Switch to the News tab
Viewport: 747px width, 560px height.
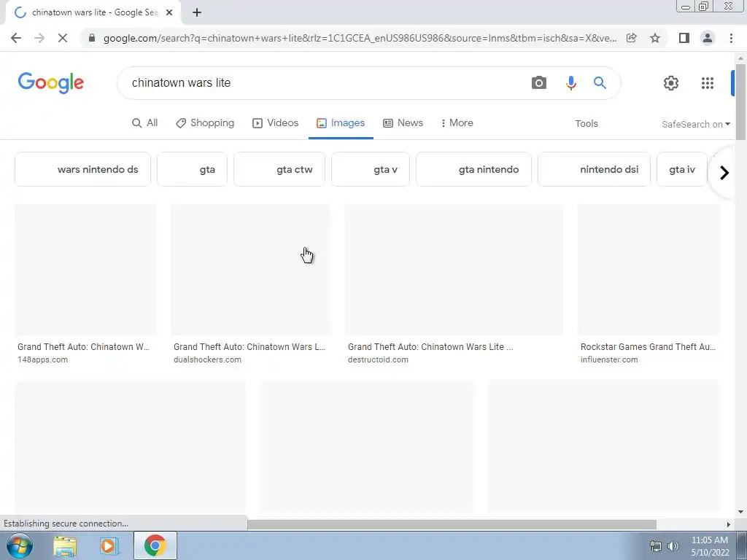tap(403, 122)
